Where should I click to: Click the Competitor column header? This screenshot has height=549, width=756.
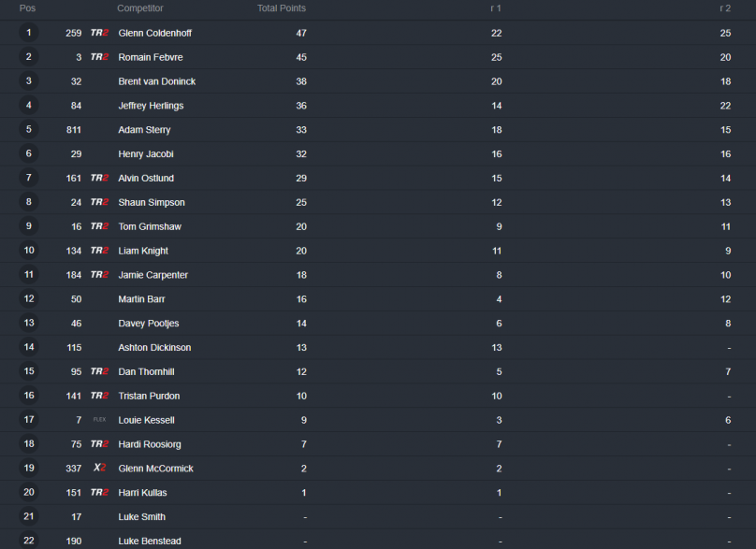[x=139, y=8]
